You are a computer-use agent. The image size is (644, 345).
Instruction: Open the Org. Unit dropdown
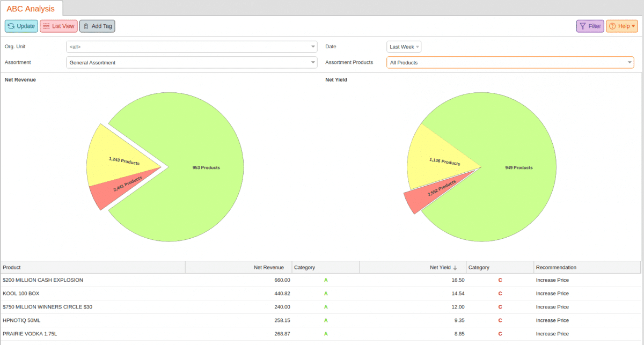coord(312,46)
